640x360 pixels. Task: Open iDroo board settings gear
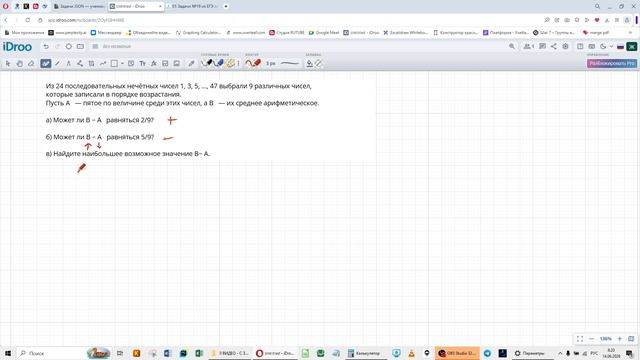tap(565, 47)
